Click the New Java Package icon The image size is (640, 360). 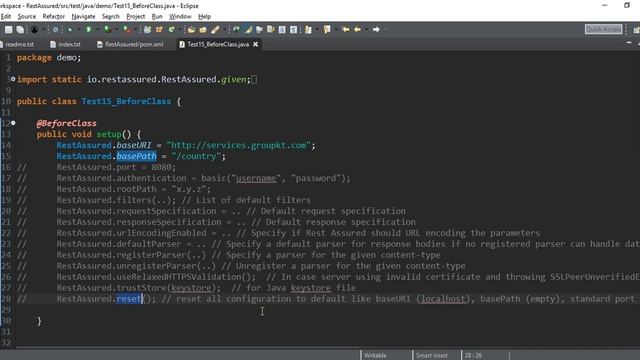pos(159,29)
